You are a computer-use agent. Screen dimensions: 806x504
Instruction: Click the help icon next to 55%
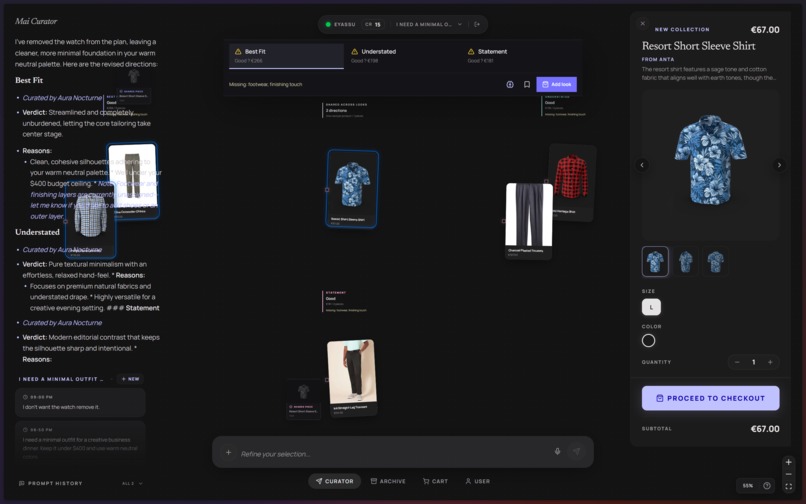pyautogui.click(x=767, y=485)
